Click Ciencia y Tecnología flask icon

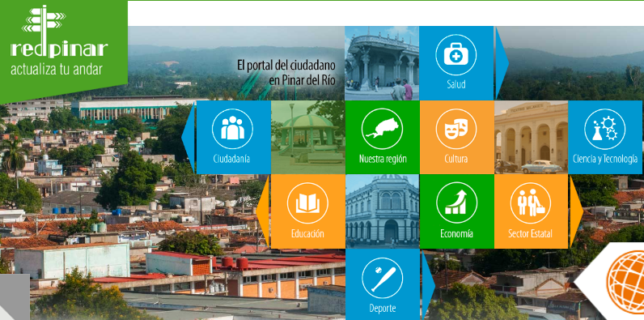[604, 129]
